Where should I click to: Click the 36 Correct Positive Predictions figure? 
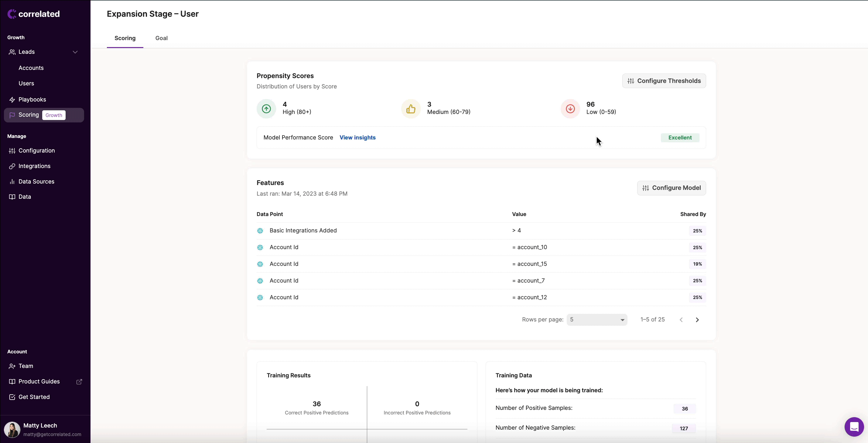click(316, 404)
